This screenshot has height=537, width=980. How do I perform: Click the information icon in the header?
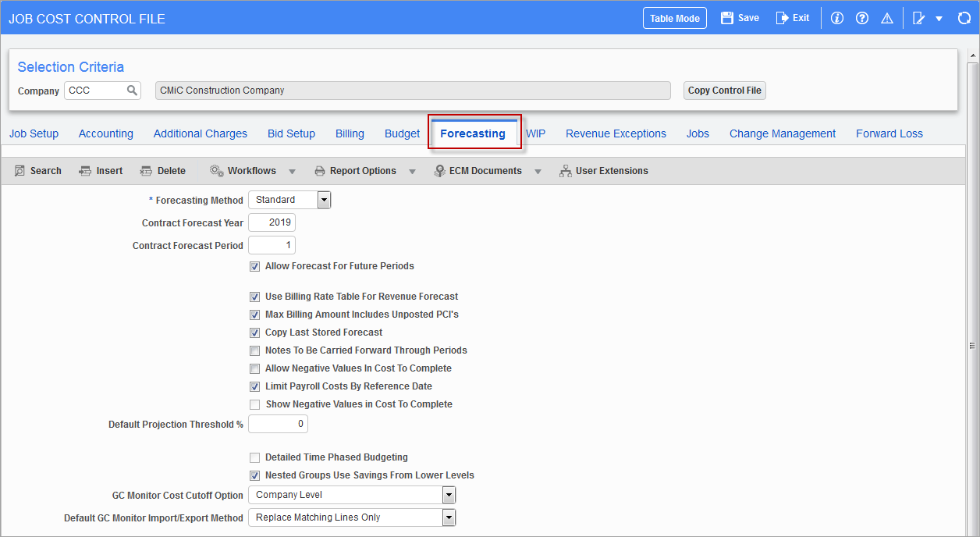pyautogui.click(x=836, y=17)
